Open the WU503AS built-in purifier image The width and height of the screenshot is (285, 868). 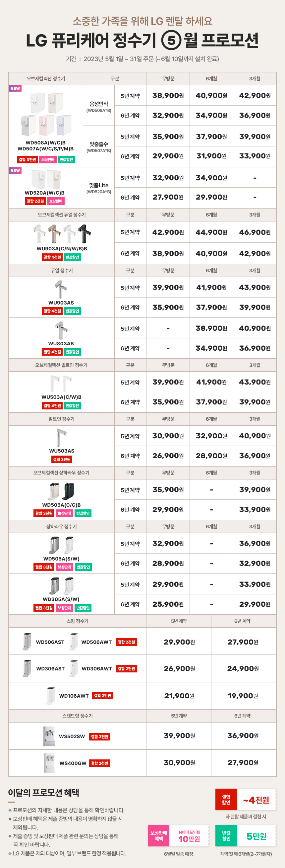point(61,438)
